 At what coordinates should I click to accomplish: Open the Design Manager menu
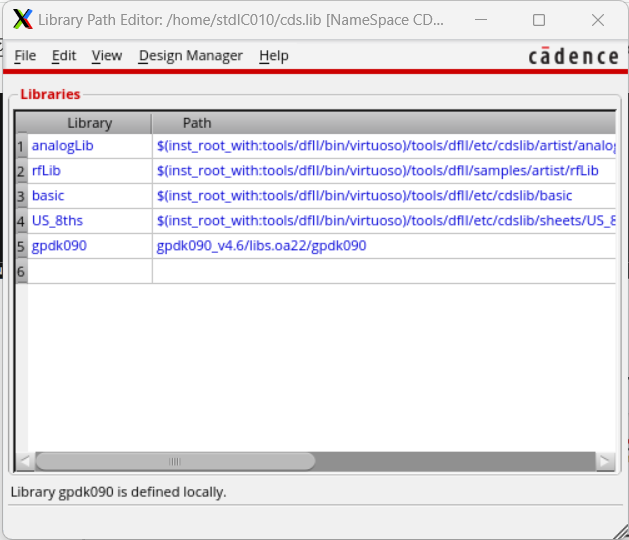[191, 55]
